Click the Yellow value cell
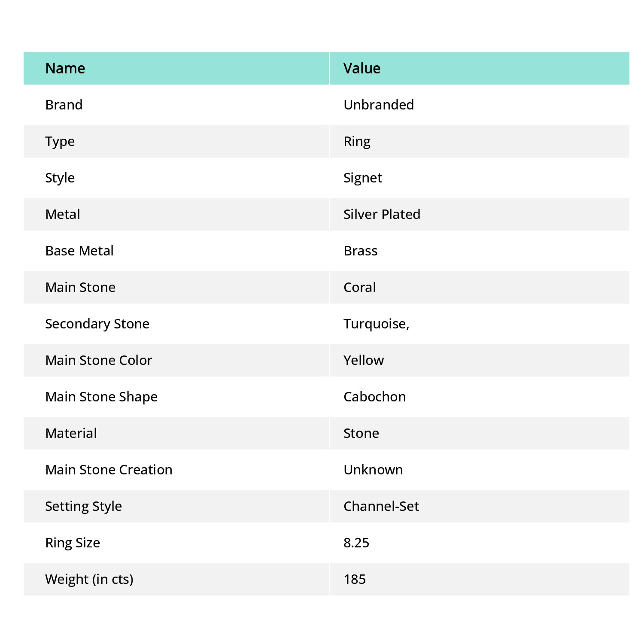This screenshot has width=644, height=644. tap(364, 360)
